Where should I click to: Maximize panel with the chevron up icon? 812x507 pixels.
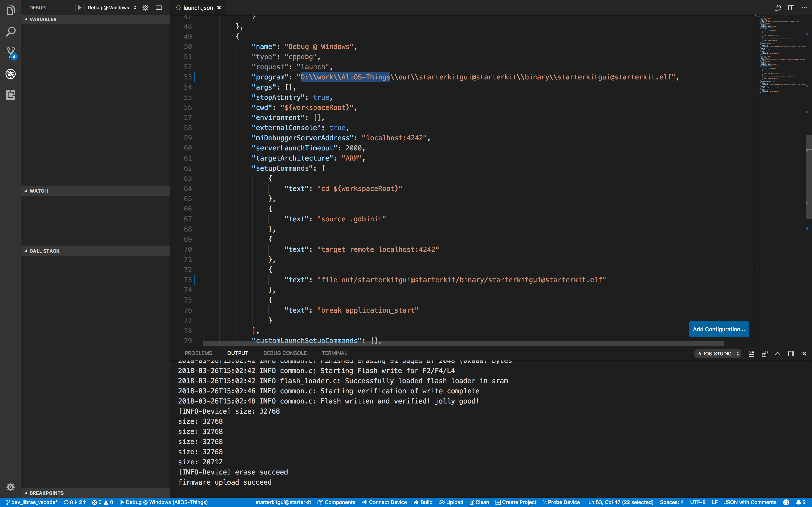tap(778, 353)
